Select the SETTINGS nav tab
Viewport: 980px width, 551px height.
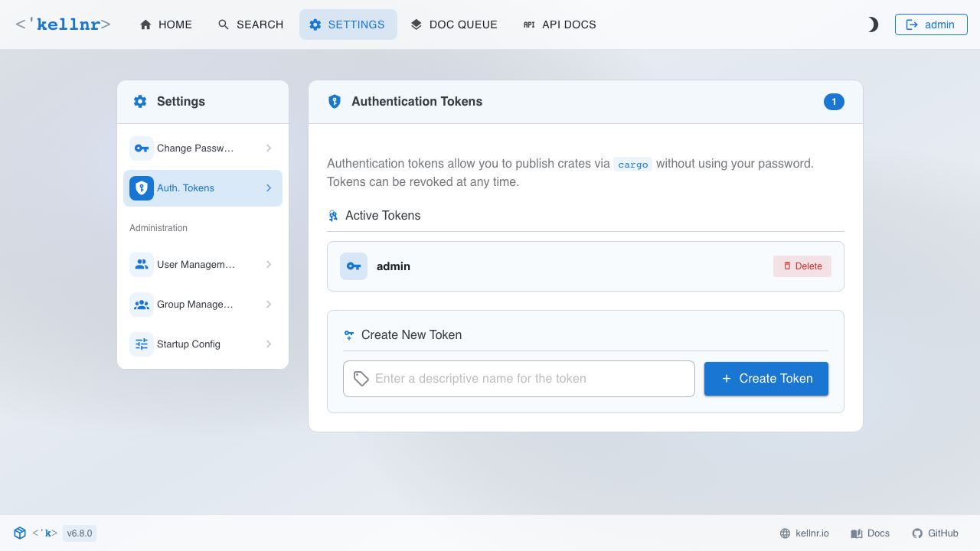pyautogui.click(x=348, y=24)
